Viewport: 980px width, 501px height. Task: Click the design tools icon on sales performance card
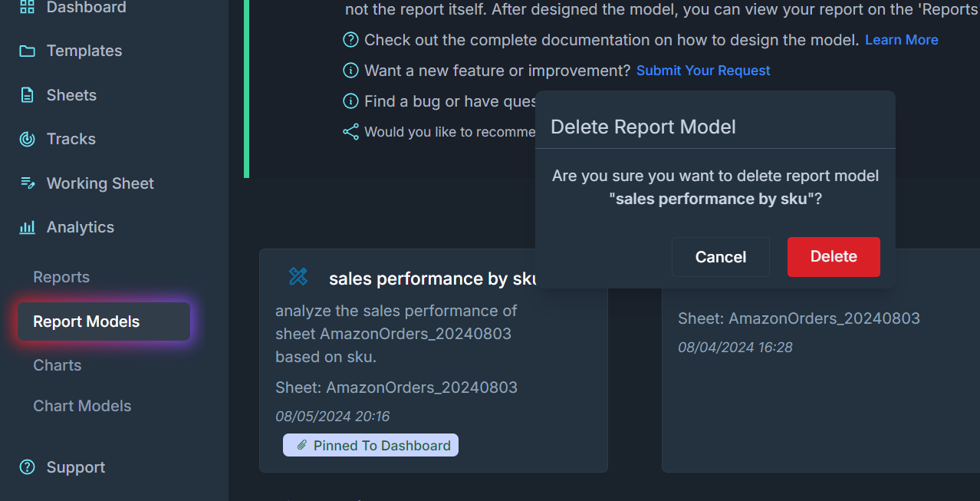click(298, 276)
